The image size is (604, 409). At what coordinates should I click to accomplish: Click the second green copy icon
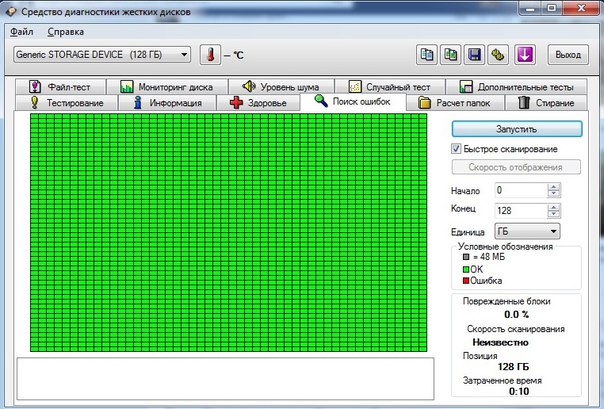tap(451, 53)
